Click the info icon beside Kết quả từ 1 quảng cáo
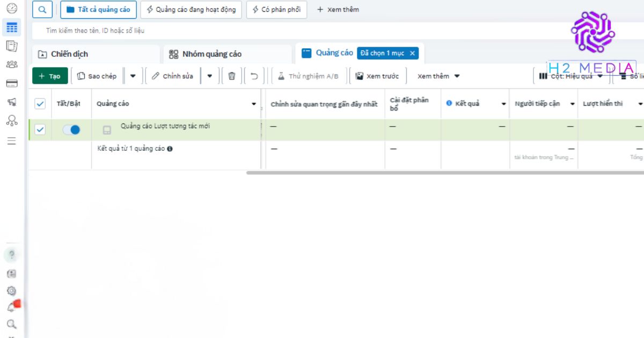 coord(170,149)
